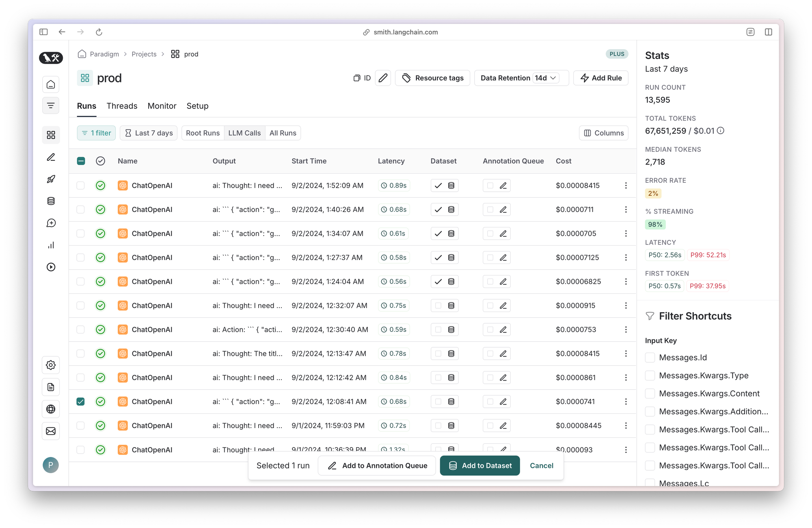
Task: Open the rocket deployments icon in sidebar
Action: (51, 179)
